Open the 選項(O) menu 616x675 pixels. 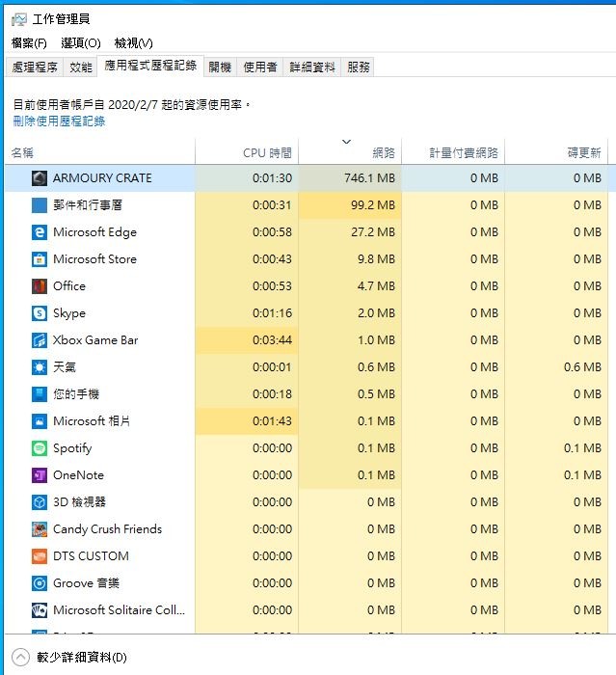(81, 43)
